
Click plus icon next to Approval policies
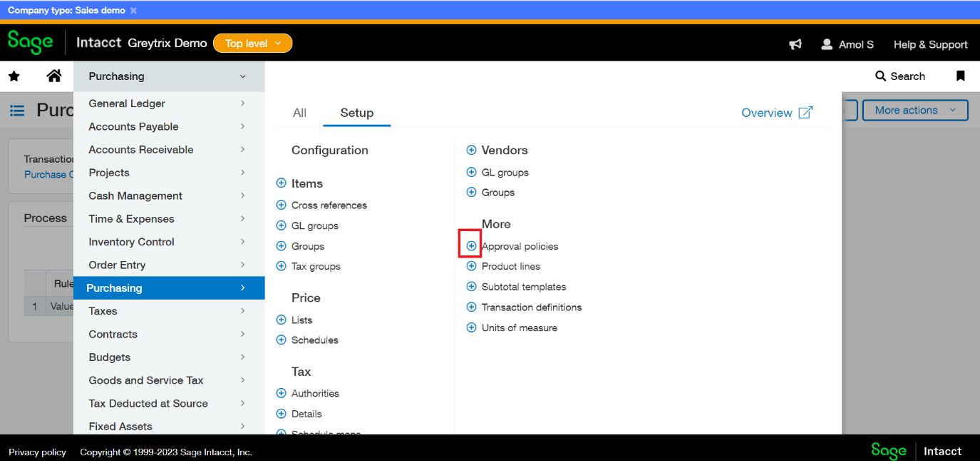(x=471, y=246)
